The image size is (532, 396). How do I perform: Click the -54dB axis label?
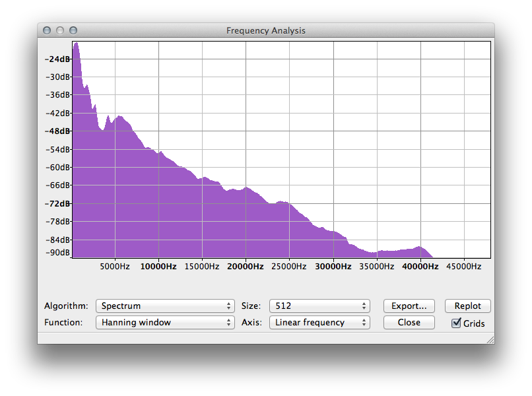pos(57,149)
